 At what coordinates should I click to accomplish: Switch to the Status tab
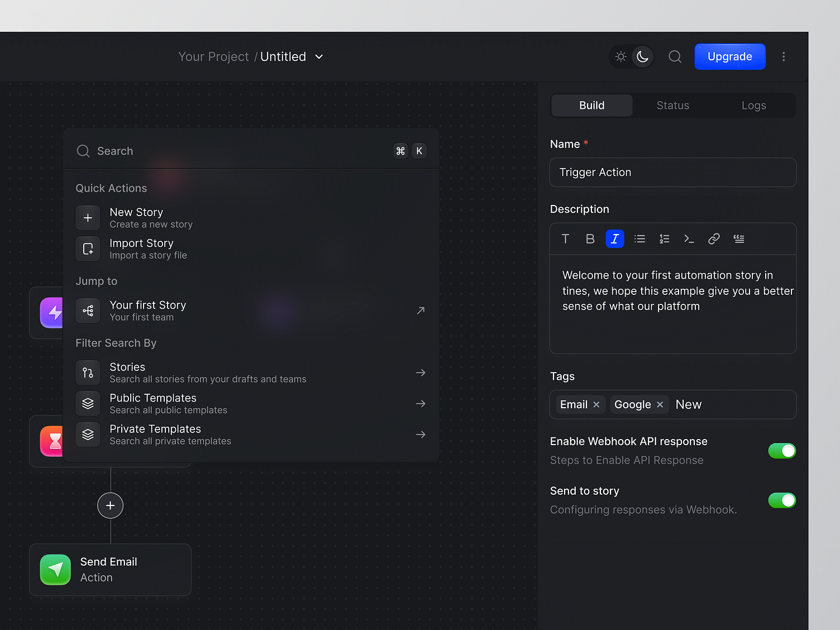coord(672,105)
